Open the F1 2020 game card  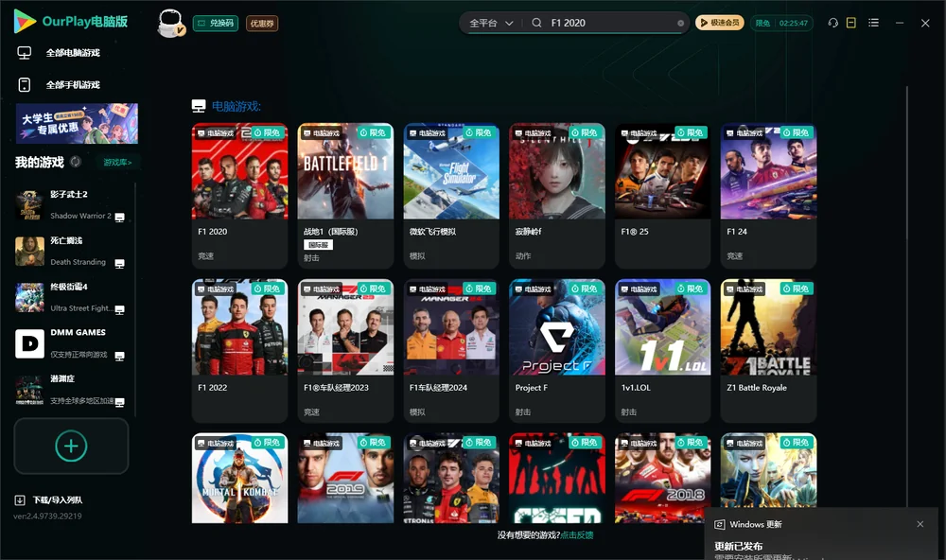pyautogui.click(x=239, y=196)
